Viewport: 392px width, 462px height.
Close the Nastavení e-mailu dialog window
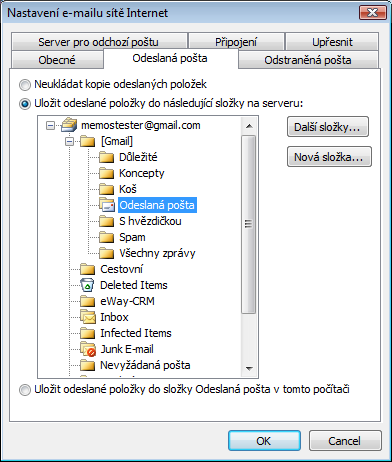(x=372, y=13)
